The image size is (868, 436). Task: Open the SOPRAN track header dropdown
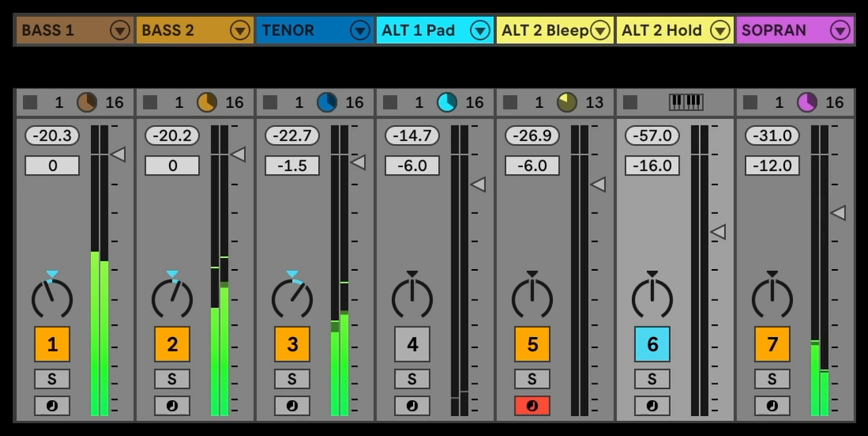point(840,31)
